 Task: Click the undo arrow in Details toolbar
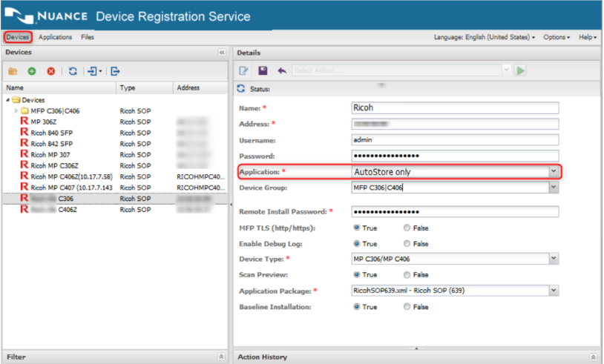tap(282, 70)
